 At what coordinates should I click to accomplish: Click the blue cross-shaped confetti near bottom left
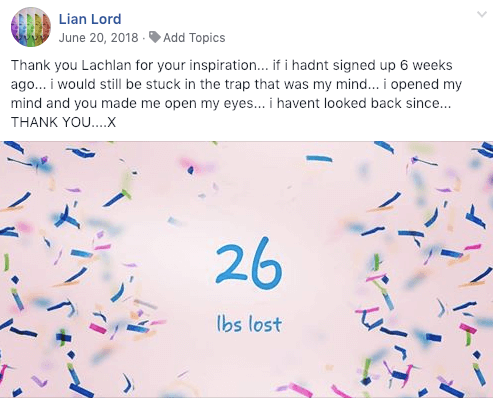coord(63,337)
